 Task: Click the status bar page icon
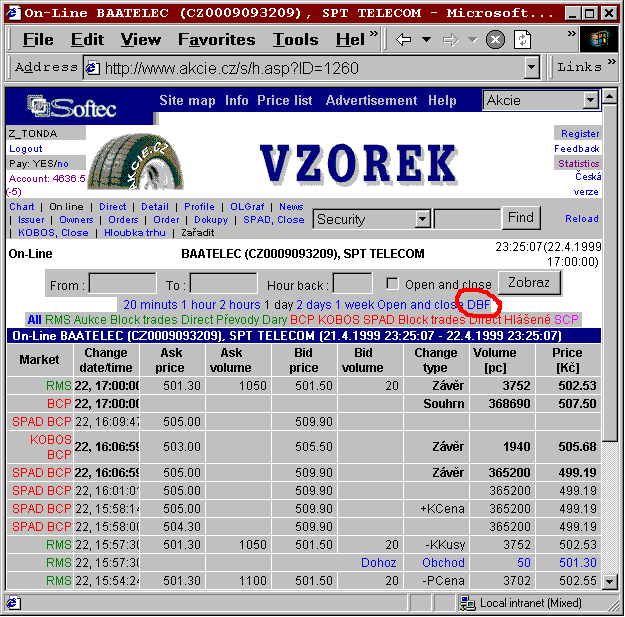pyautogui.click(x=13, y=603)
